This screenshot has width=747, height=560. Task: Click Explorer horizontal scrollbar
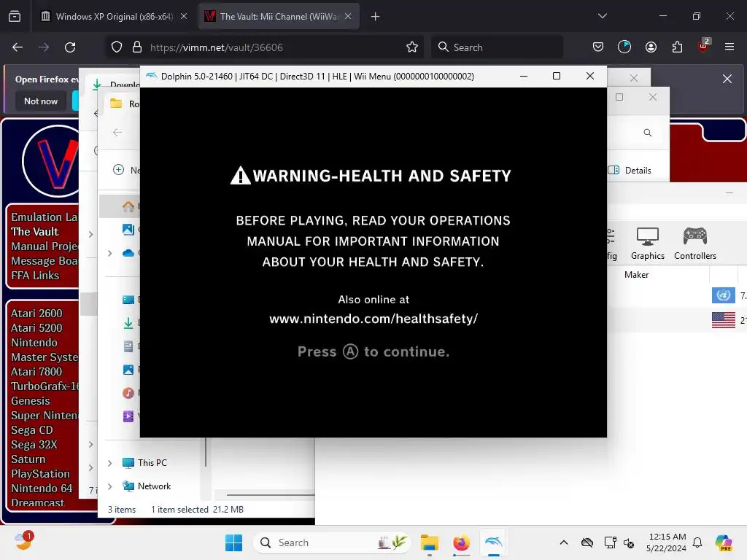(x=271, y=495)
